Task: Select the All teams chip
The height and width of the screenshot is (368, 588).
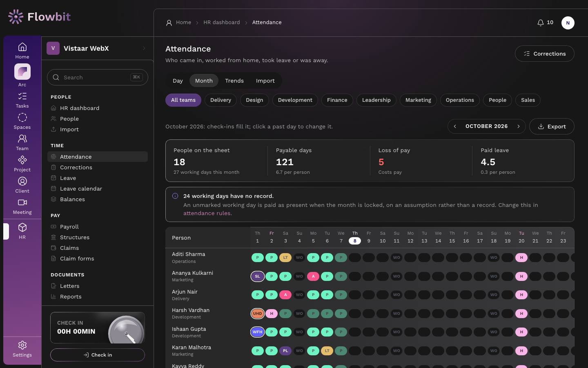Action: (183, 100)
